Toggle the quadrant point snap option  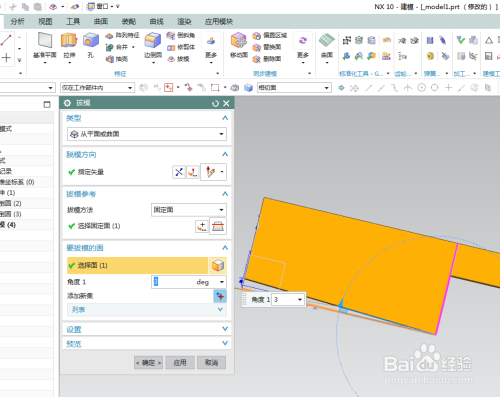435,88
